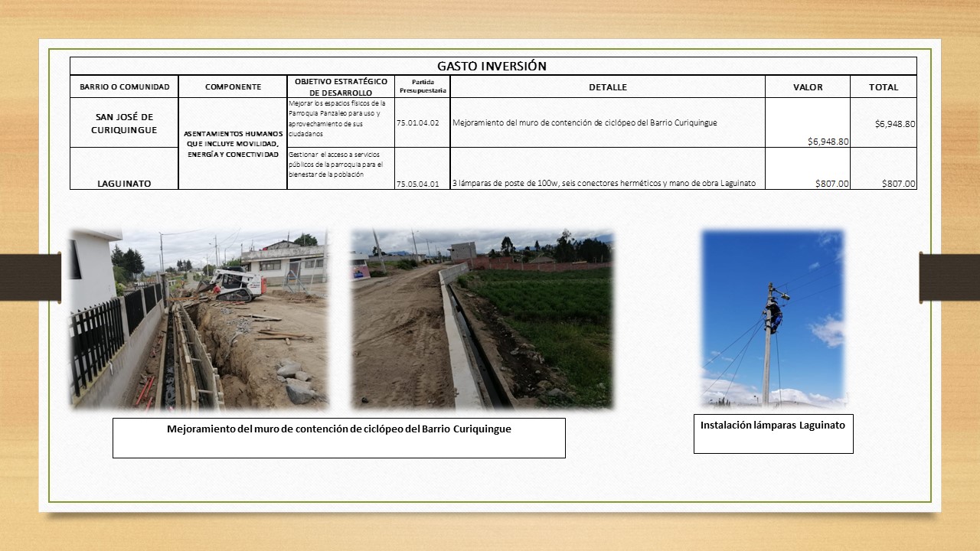Select the BARRIO O COMUNIDAD column header
The image size is (980, 551).
[x=124, y=87]
